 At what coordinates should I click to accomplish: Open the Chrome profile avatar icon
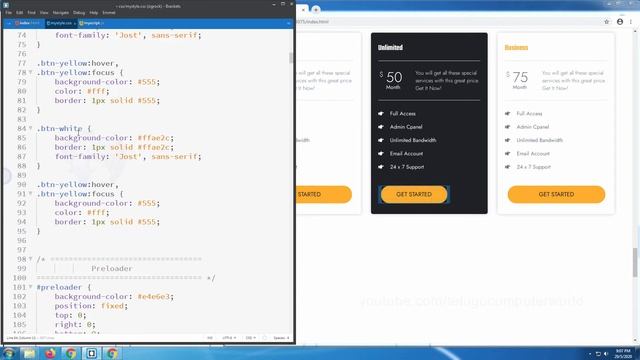click(x=620, y=22)
